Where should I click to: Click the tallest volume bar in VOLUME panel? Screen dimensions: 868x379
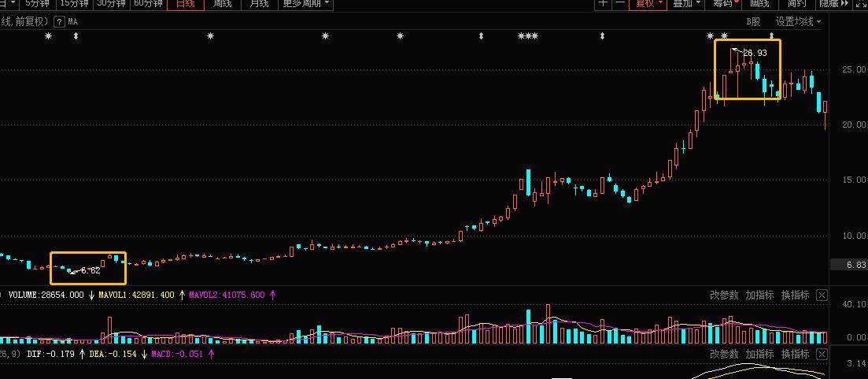click(x=548, y=324)
